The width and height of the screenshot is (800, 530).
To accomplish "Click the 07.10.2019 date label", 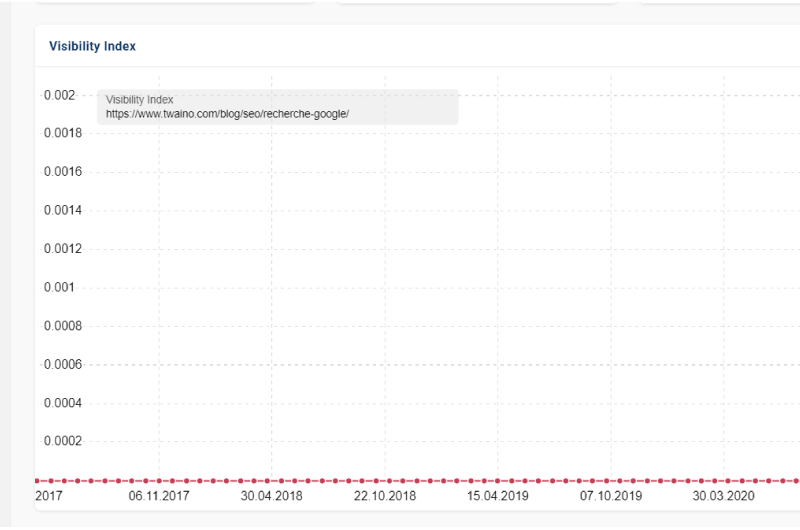I will pos(611,496).
